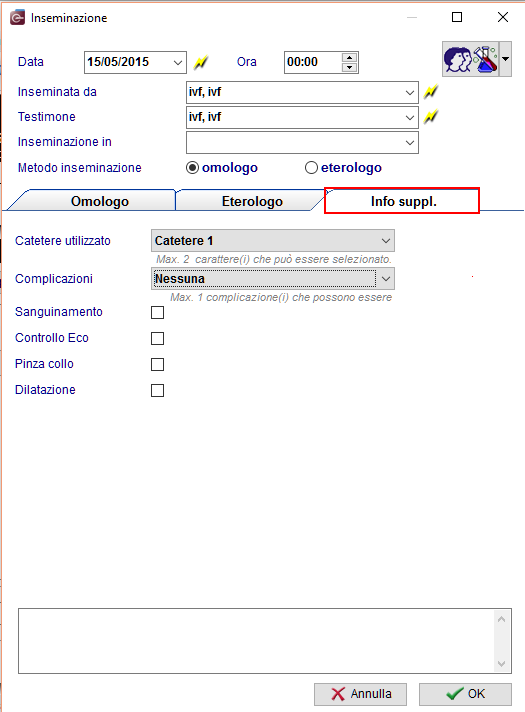This screenshot has height=712, width=525.
Task: Check the Controllo Eco box
Action: [158, 338]
